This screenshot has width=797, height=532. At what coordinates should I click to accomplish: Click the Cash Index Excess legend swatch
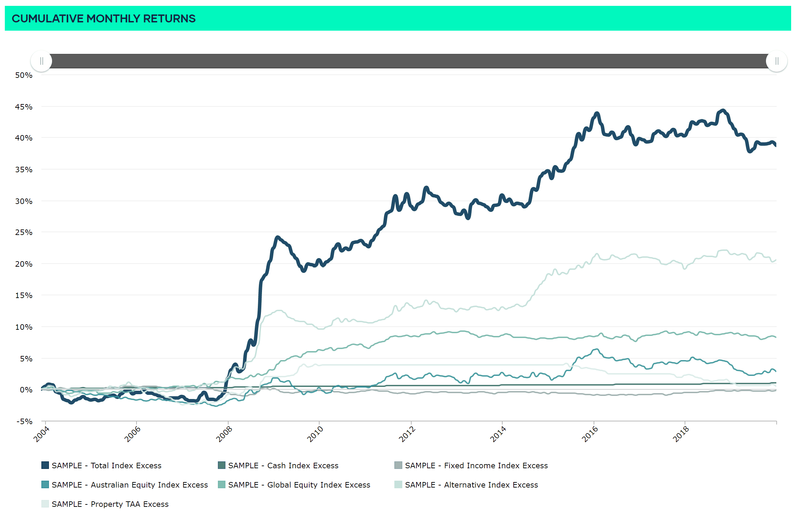pos(222,465)
